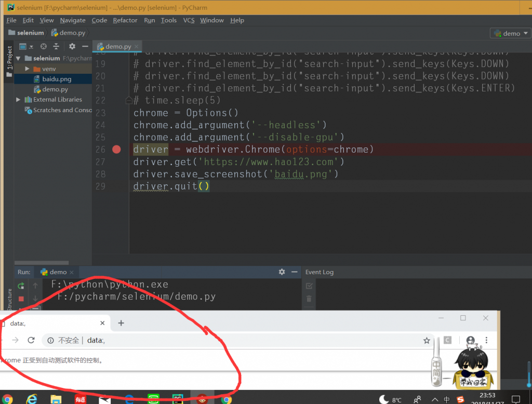Open Chrome profile avatar

471,340
